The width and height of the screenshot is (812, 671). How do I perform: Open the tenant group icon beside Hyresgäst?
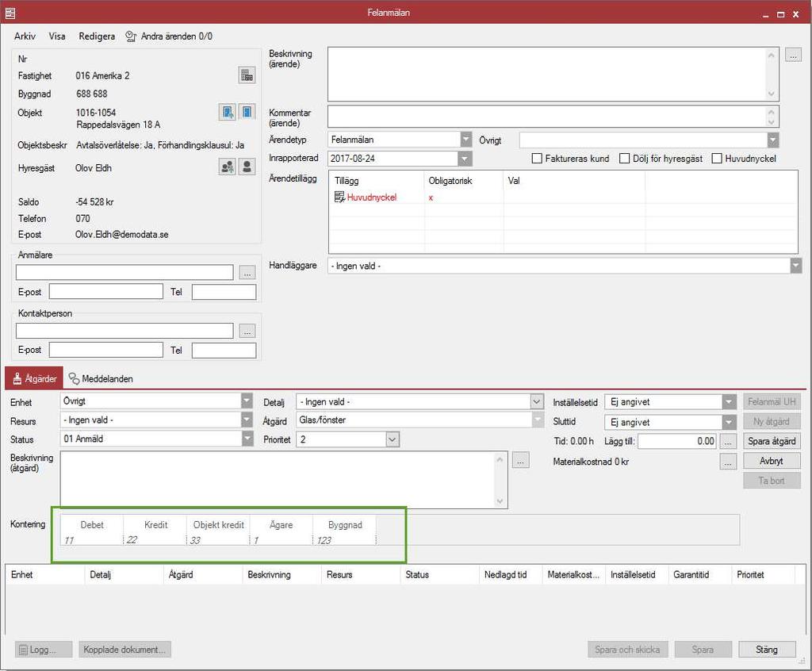227,167
